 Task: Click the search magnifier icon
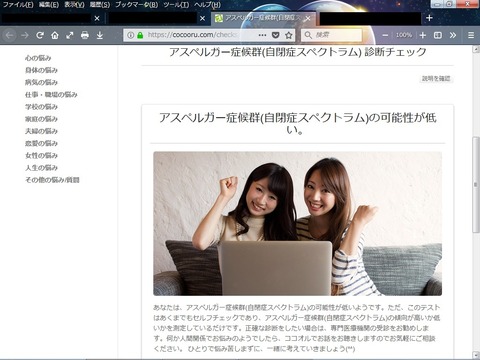[x=308, y=35]
